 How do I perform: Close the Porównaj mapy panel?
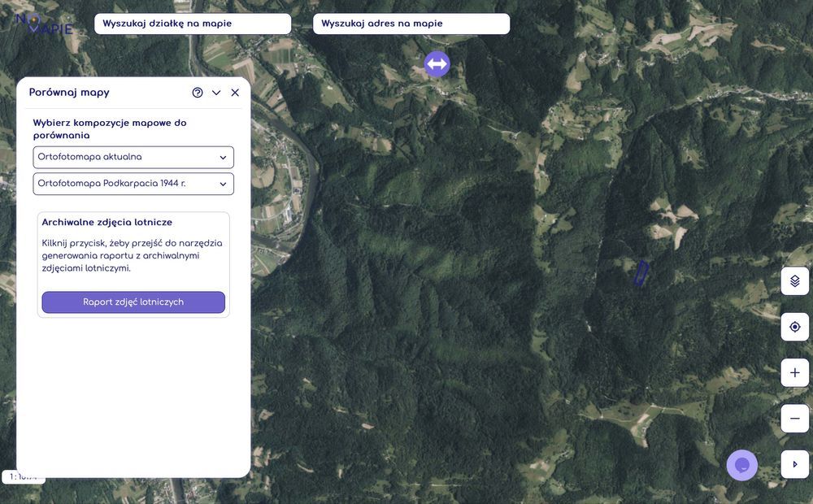(235, 93)
